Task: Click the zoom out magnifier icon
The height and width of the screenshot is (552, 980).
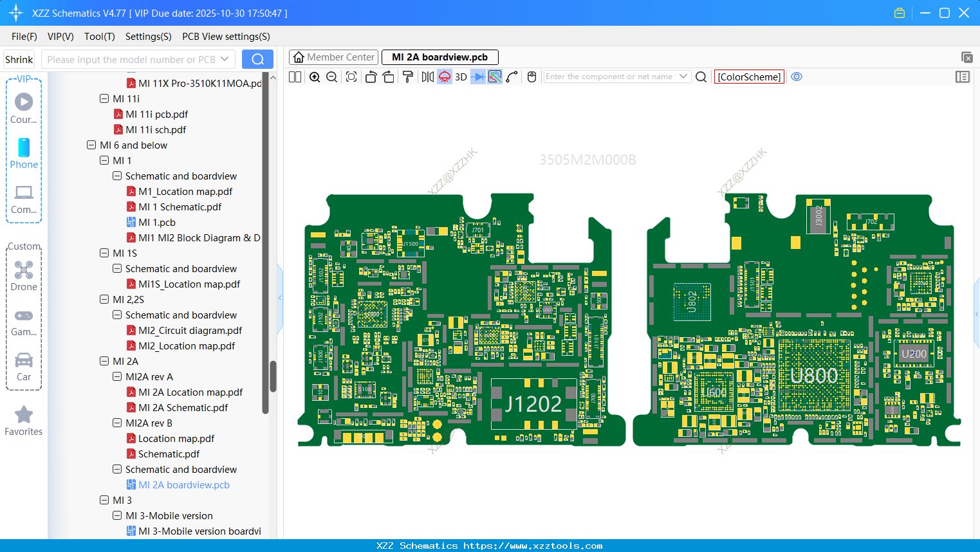Action: pyautogui.click(x=332, y=77)
